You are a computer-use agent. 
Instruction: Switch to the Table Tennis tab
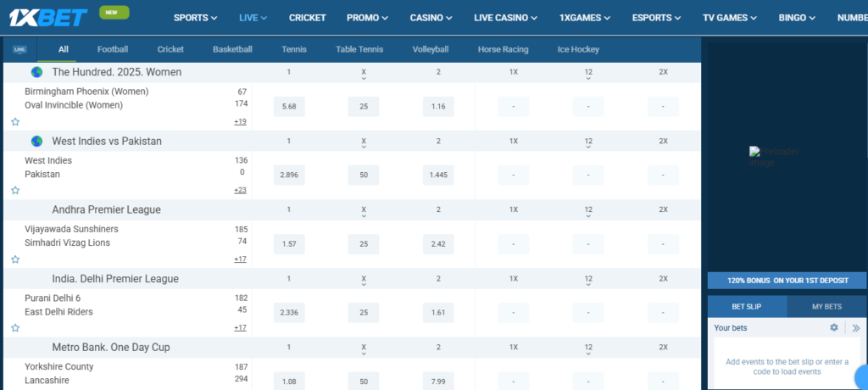click(x=359, y=49)
